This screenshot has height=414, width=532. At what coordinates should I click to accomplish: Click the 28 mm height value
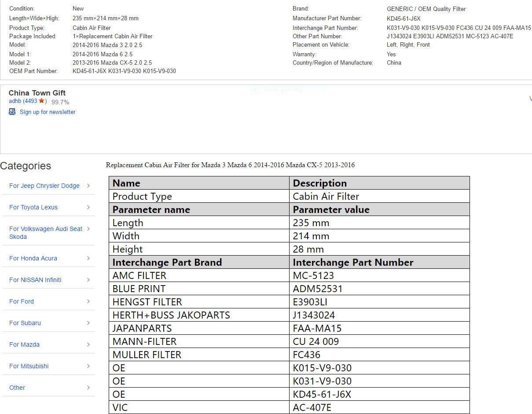click(379, 249)
